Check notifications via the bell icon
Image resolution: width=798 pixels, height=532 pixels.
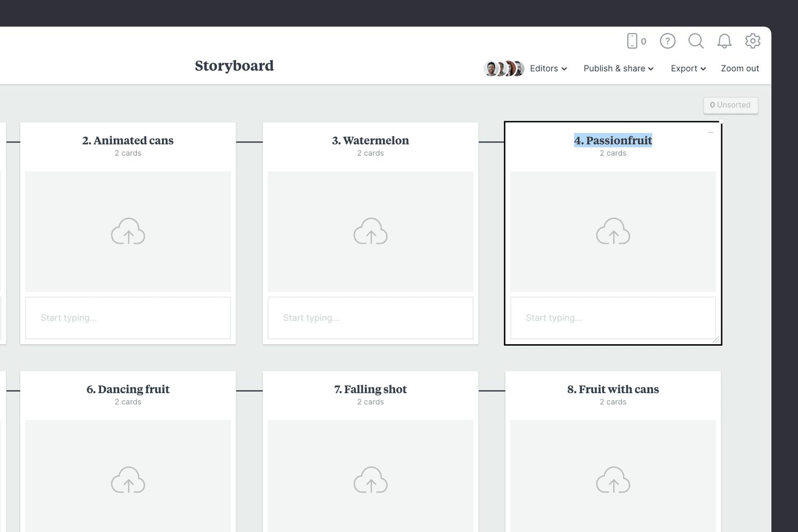pyautogui.click(x=724, y=41)
